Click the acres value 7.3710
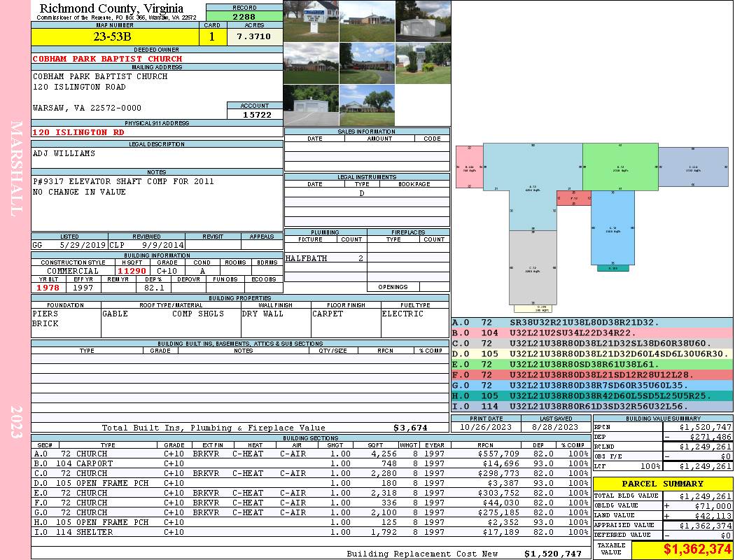 (253, 36)
